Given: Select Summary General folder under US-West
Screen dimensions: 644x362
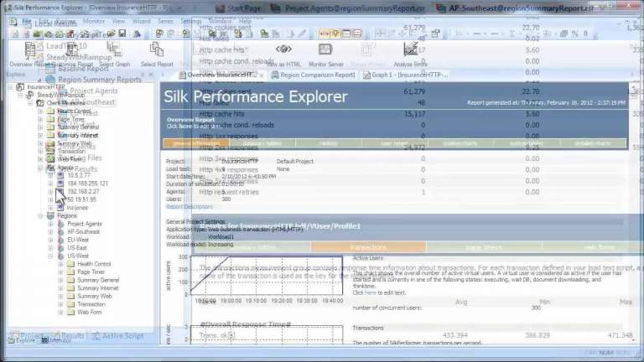Looking at the screenshot, I should point(98,280).
